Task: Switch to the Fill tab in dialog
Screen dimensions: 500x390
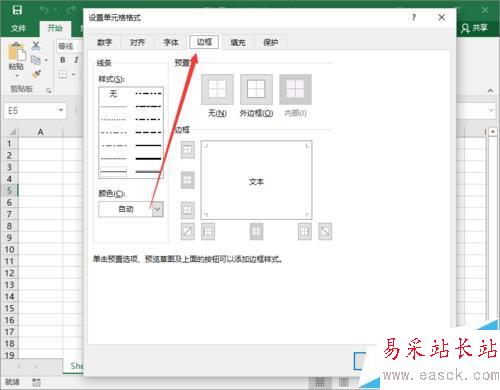Action: [238, 42]
